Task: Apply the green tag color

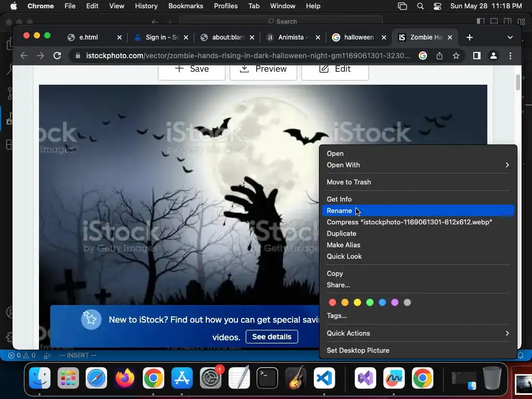Action: 370,302
